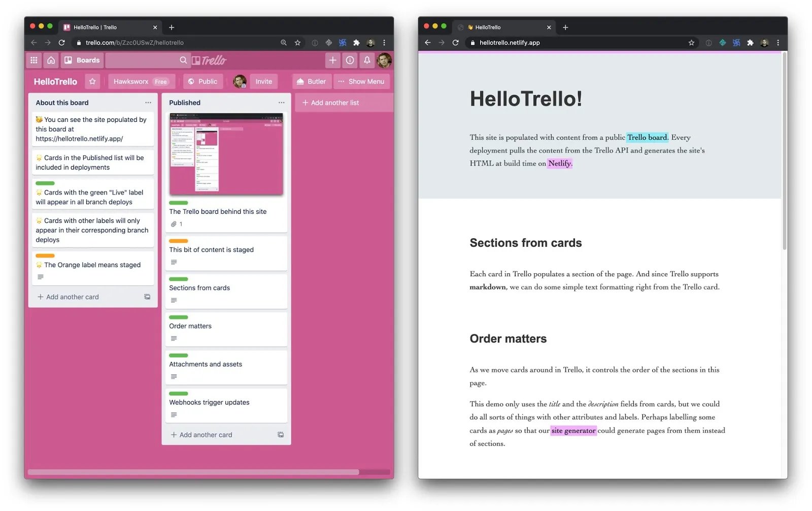Click the Trello search input field
Screen dimensions: 812x511
pyautogui.click(x=144, y=60)
